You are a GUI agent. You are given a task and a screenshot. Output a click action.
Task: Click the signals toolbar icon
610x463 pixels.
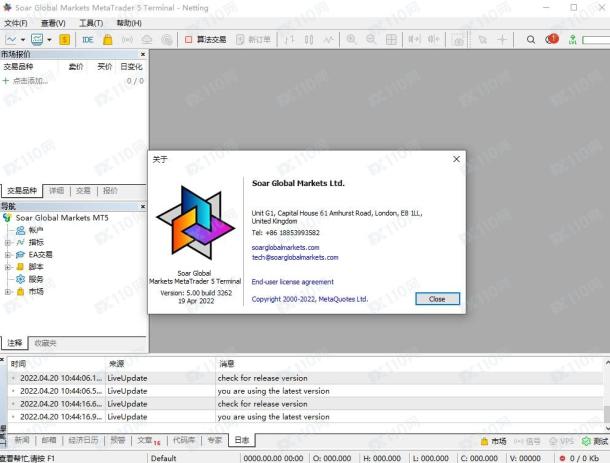127,40
